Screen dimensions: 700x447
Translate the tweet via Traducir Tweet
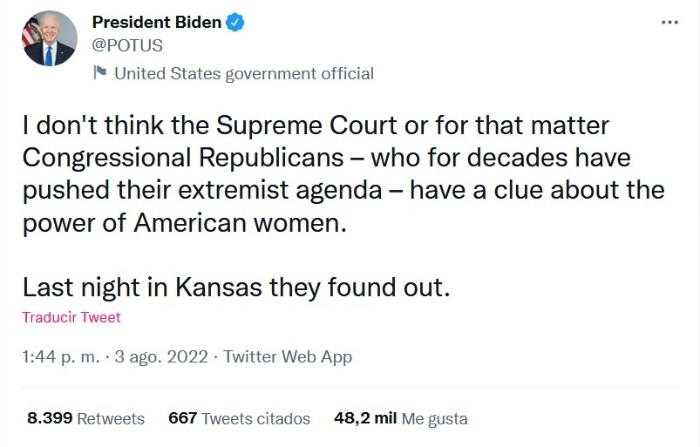(70, 317)
